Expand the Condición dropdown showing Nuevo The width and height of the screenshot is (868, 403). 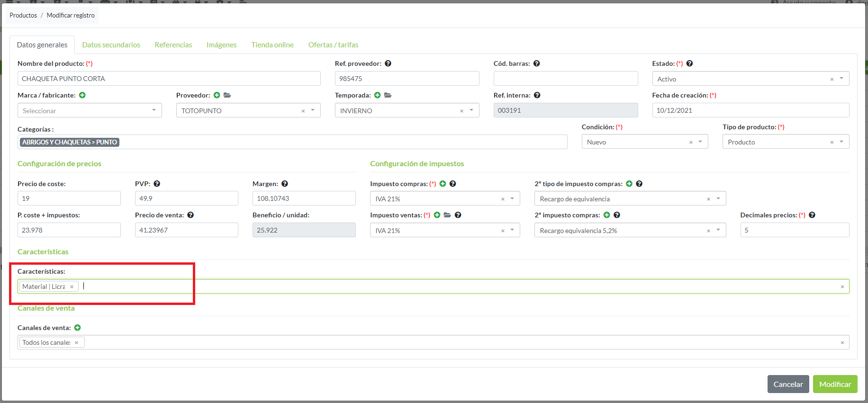(x=700, y=142)
